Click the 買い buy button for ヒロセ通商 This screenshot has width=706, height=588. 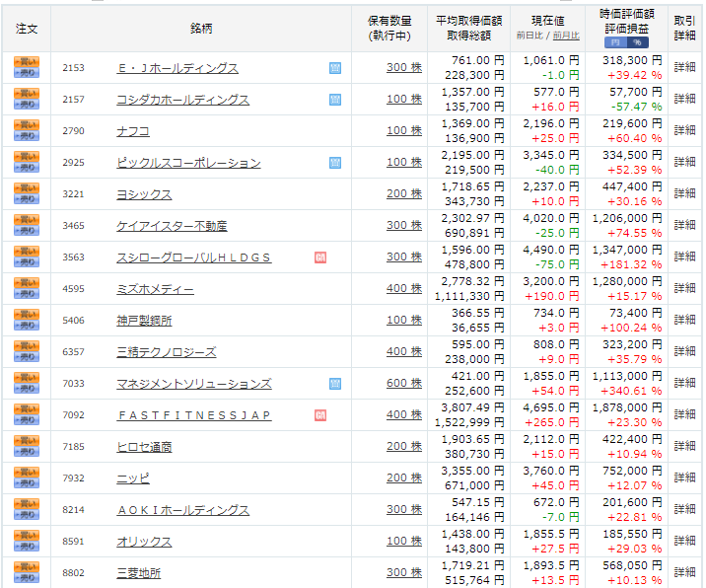pos(27,440)
